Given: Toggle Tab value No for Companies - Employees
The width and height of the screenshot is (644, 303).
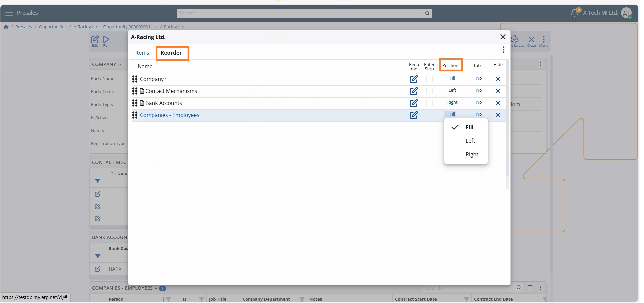Looking at the screenshot, I should (479, 114).
